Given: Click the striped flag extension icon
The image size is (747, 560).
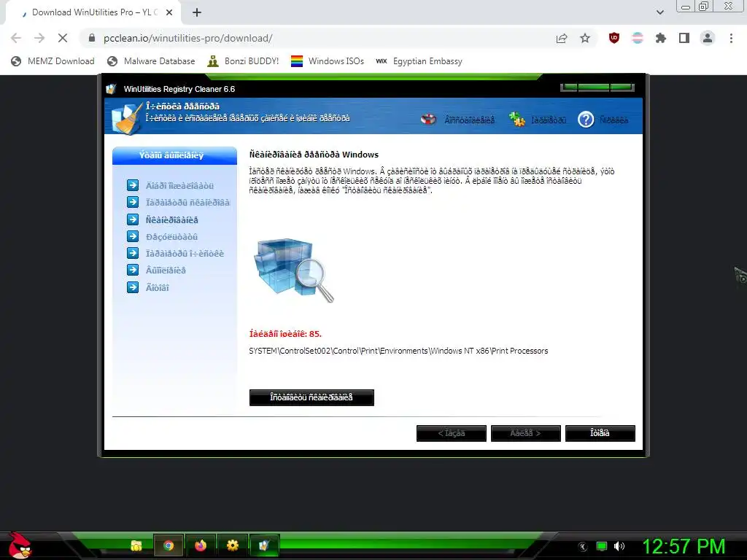Looking at the screenshot, I should coord(638,38).
